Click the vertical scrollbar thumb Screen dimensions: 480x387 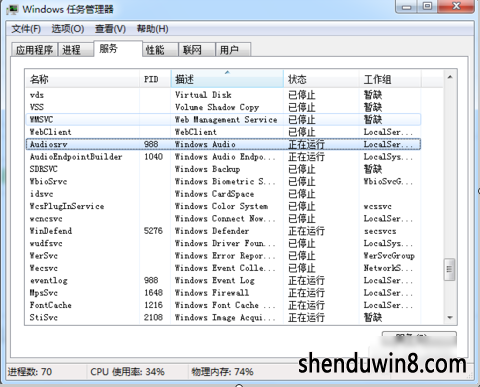pyautogui.click(x=450, y=270)
